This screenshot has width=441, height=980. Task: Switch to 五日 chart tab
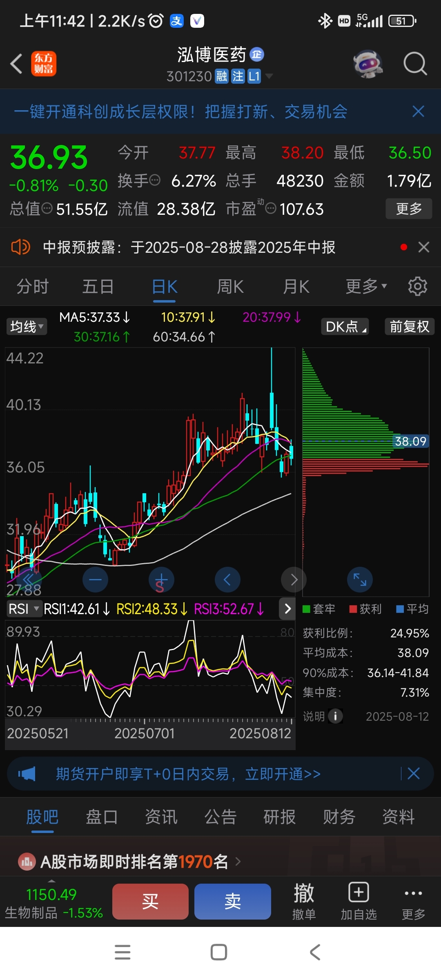98,287
